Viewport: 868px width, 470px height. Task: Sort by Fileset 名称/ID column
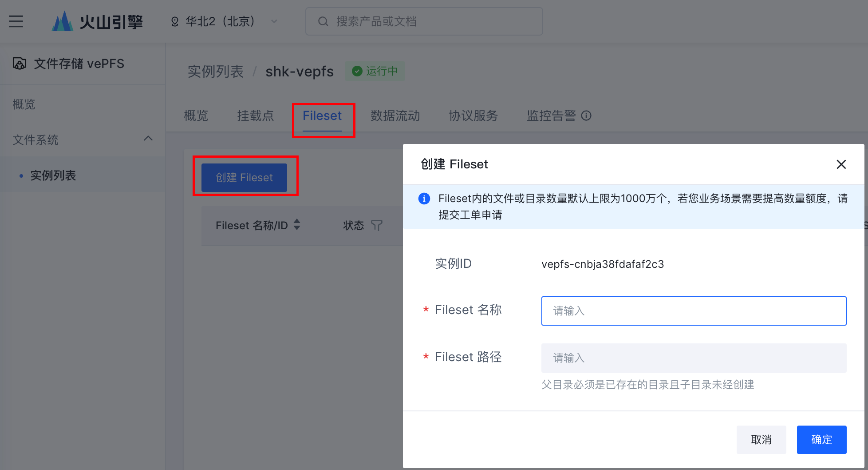(297, 225)
